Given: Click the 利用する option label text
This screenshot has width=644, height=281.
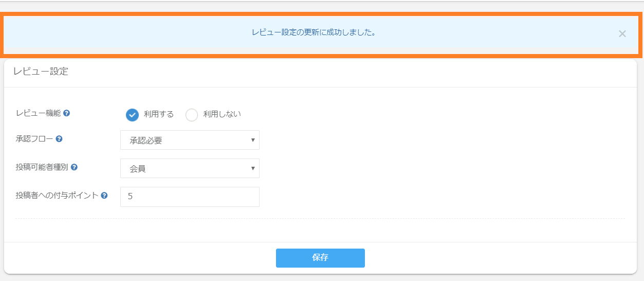Looking at the screenshot, I should click(x=159, y=114).
